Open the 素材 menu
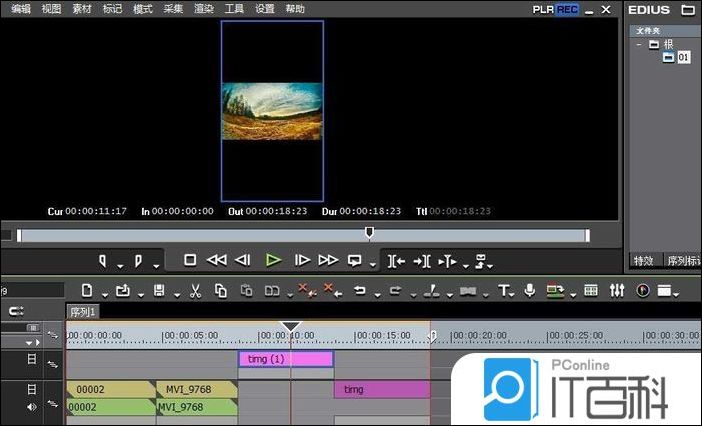Image resolution: width=702 pixels, height=426 pixels. pos(81,9)
